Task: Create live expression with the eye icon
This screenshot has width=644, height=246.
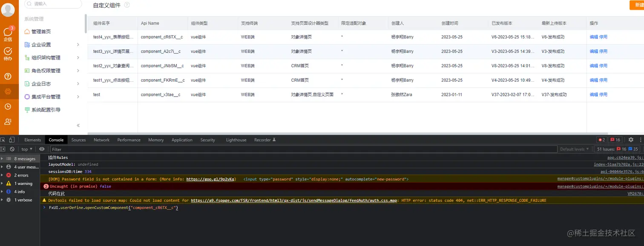Action: click(42, 149)
